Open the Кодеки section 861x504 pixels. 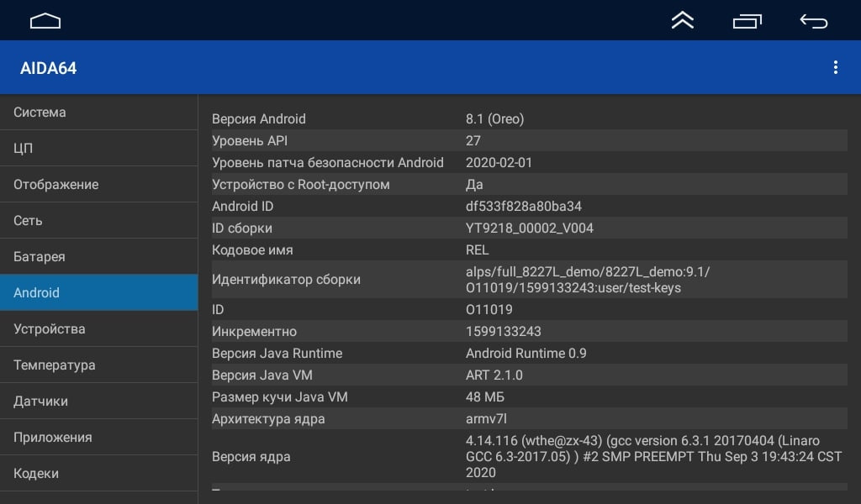98,474
